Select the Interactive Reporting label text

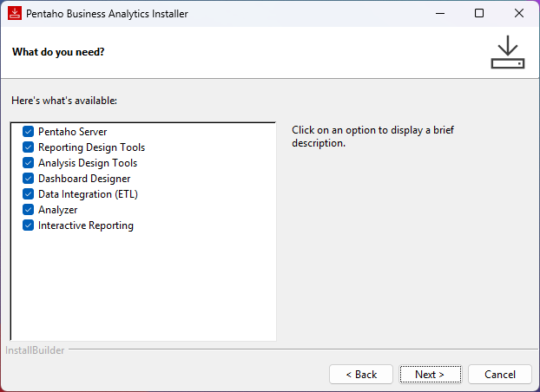click(x=85, y=225)
